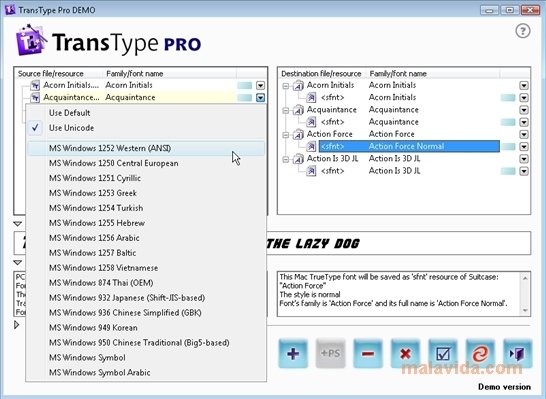Open dropdown for Acorn Initials source row
This screenshot has width=546, height=399.
tap(260, 85)
